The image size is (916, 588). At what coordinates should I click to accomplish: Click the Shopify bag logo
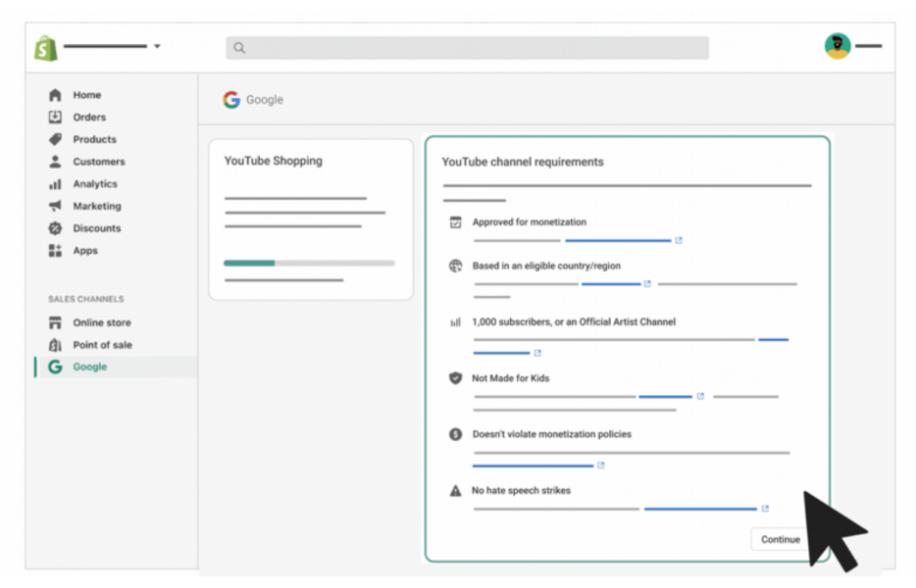(46, 47)
